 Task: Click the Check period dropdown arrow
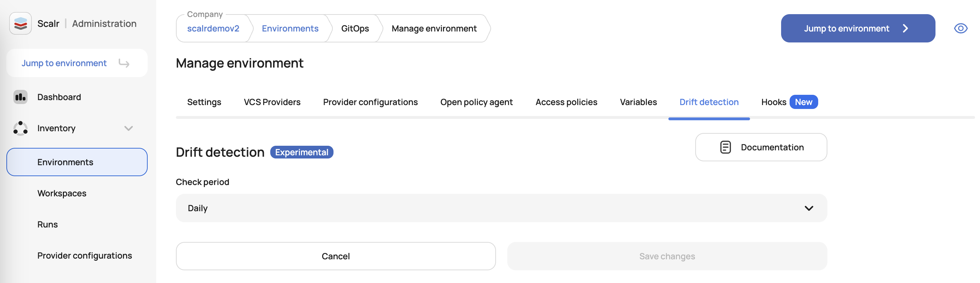[808, 208]
